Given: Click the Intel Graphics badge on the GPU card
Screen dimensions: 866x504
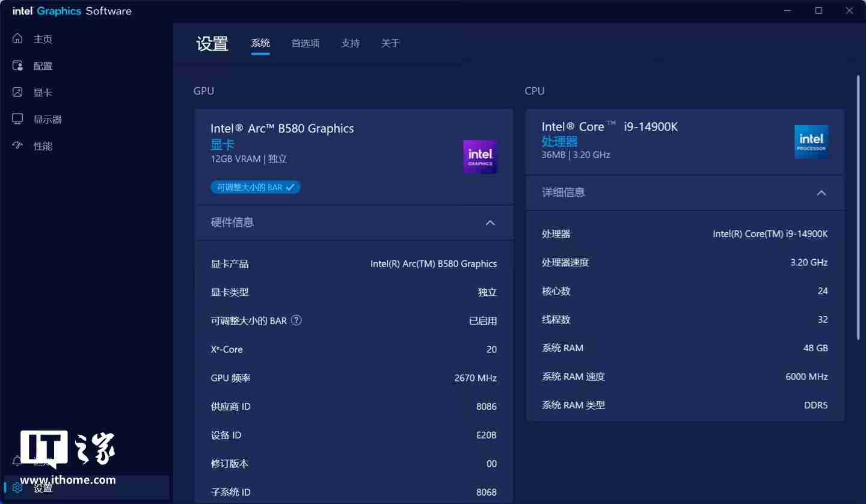Looking at the screenshot, I should point(480,156).
